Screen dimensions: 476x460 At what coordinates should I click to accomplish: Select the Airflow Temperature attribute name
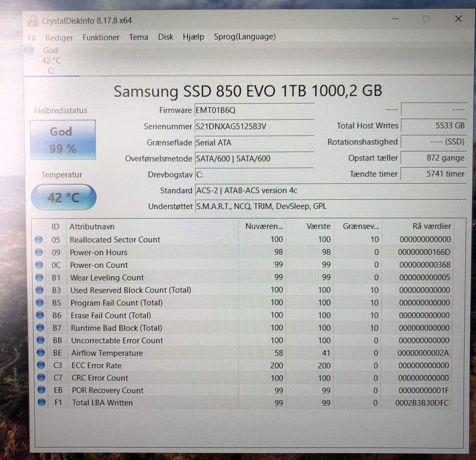(x=107, y=353)
